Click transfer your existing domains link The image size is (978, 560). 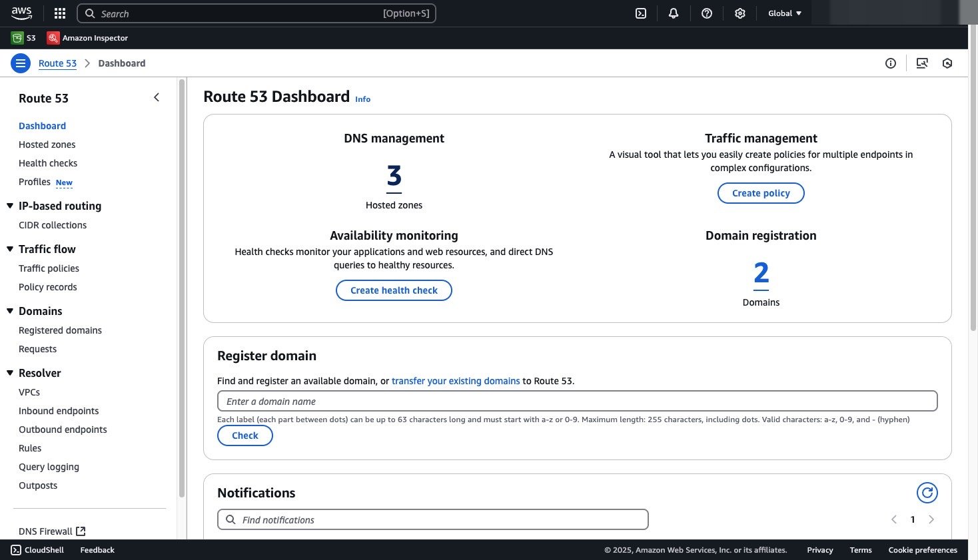(456, 381)
